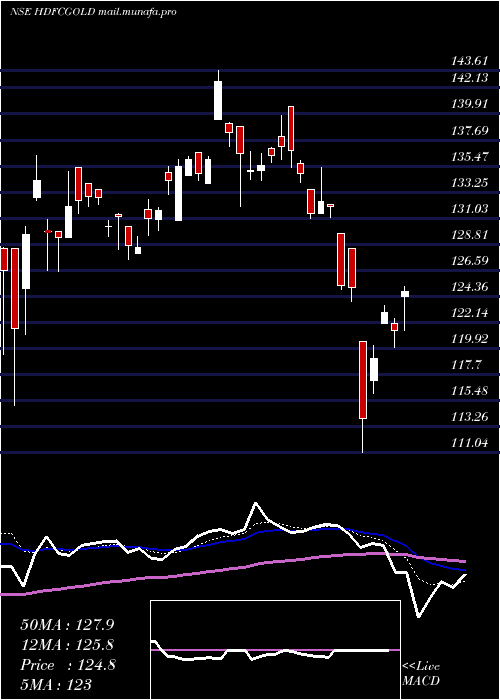Click the chart title NSE HDFCGOLD mail.munafa.pro
This screenshot has width=500, height=700.
tap(93, 12)
